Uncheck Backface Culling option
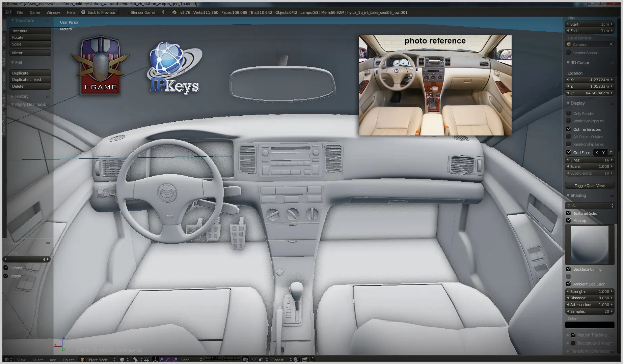Screen dimensions: 623x364 click(569, 269)
